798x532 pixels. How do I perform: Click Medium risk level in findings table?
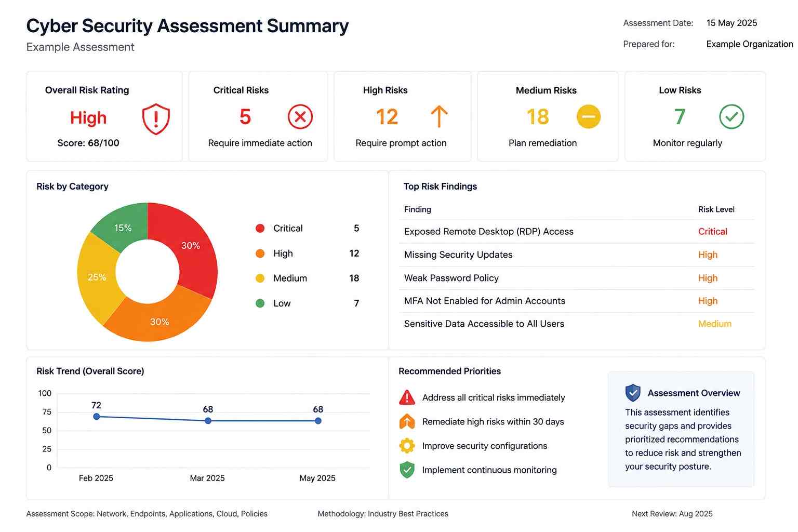click(714, 324)
